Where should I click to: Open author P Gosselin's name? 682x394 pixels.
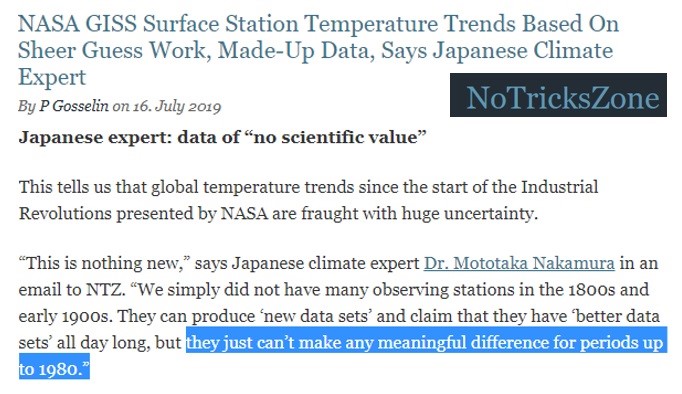tap(74, 106)
